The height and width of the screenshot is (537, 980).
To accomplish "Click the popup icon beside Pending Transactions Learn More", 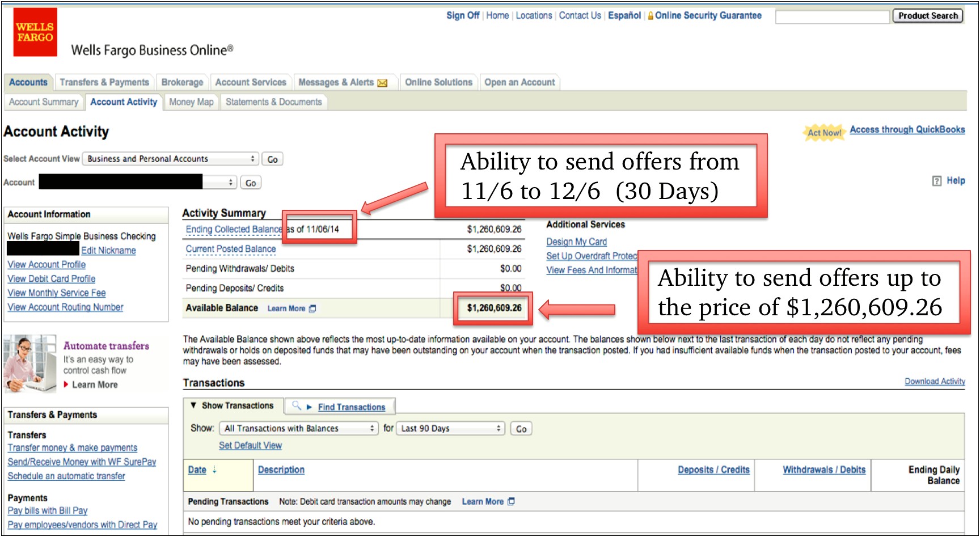I will [x=511, y=501].
